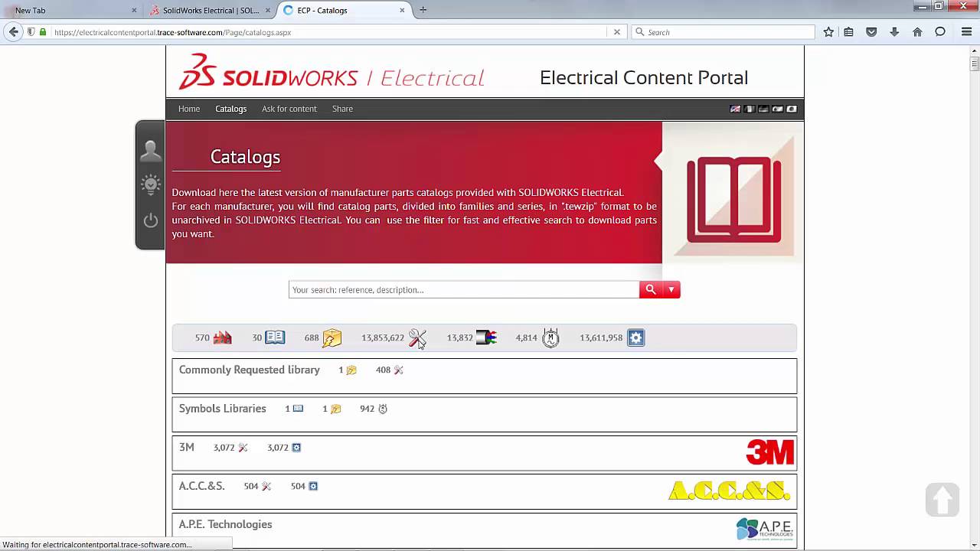Select the English flag language icon
The width and height of the screenshot is (980, 551).
point(735,109)
